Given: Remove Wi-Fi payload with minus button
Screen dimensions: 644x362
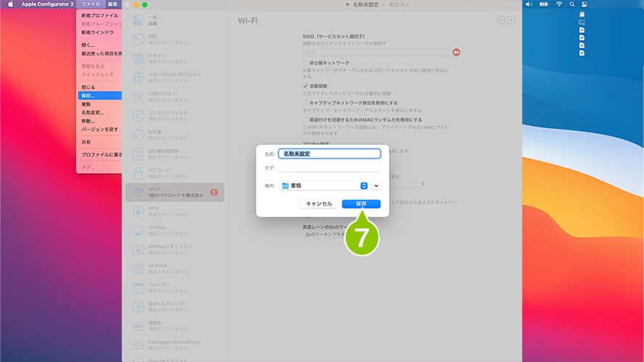Looking at the screenshot, I should pyautogui.click(x=501, y=20).
